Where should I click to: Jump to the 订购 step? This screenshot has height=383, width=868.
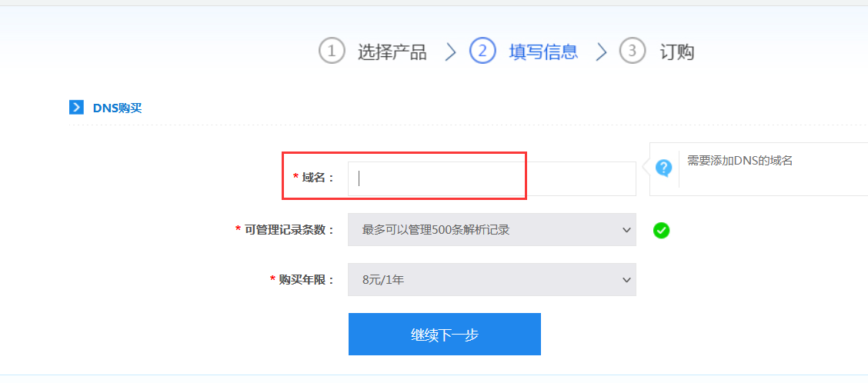click(677, 52)
